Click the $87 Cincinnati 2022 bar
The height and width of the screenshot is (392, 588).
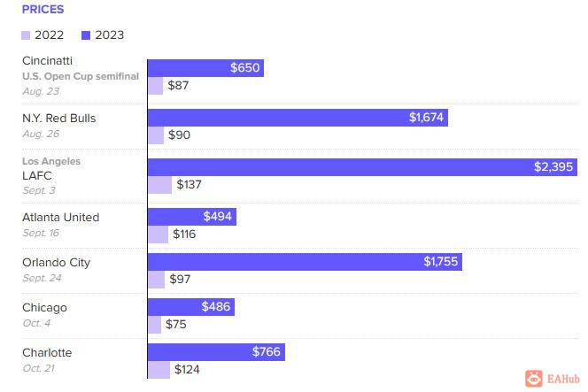[x=156, y=86]
